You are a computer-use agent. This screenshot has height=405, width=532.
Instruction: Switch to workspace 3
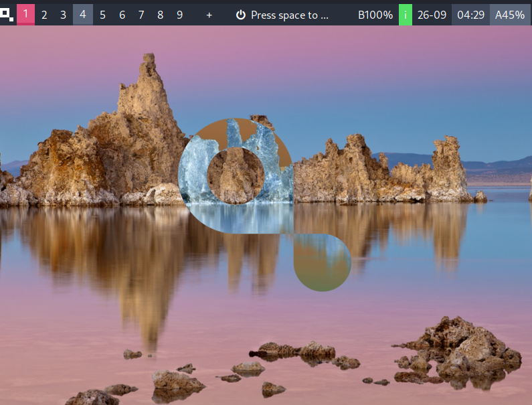coord(63,15)
